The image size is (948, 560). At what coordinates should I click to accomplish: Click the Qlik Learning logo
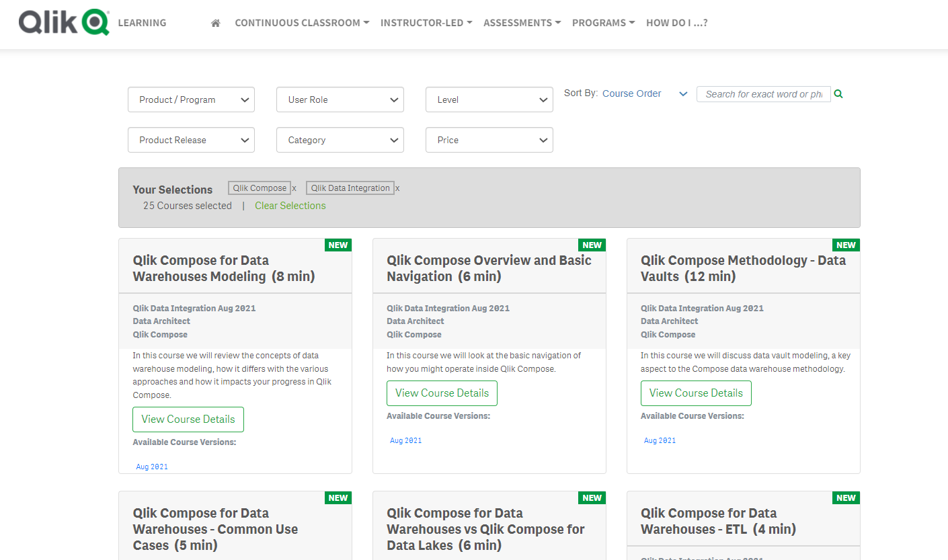[64, 22]
